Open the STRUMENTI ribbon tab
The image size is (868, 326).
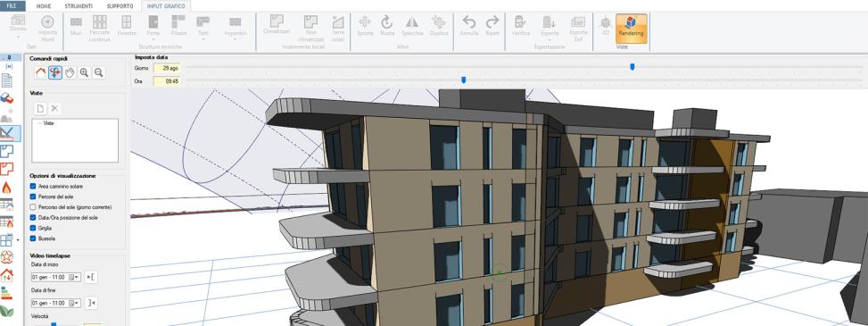[79, 6]
